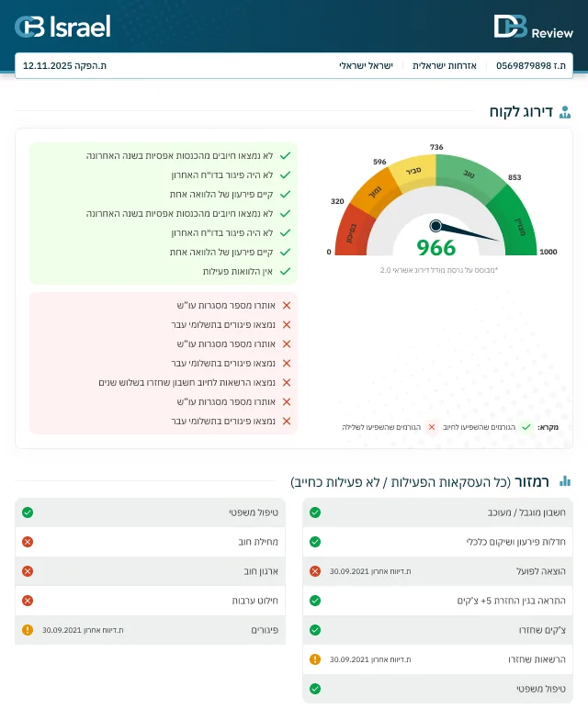Click the last report date in 'הוצאה לפועל' row
Image resolution: width=588 pixels, height=709 pixels.
click(370, 571)
